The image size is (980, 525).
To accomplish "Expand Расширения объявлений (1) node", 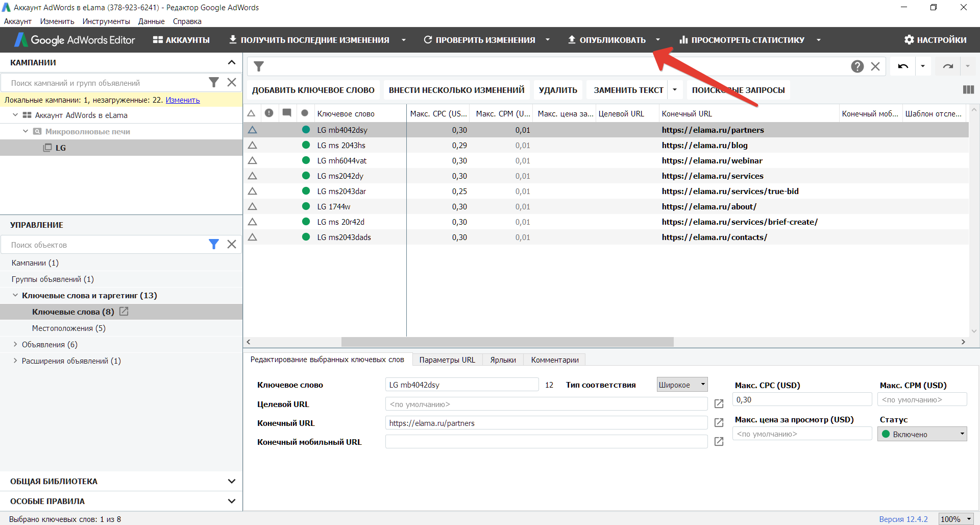I will coord(15,361).
